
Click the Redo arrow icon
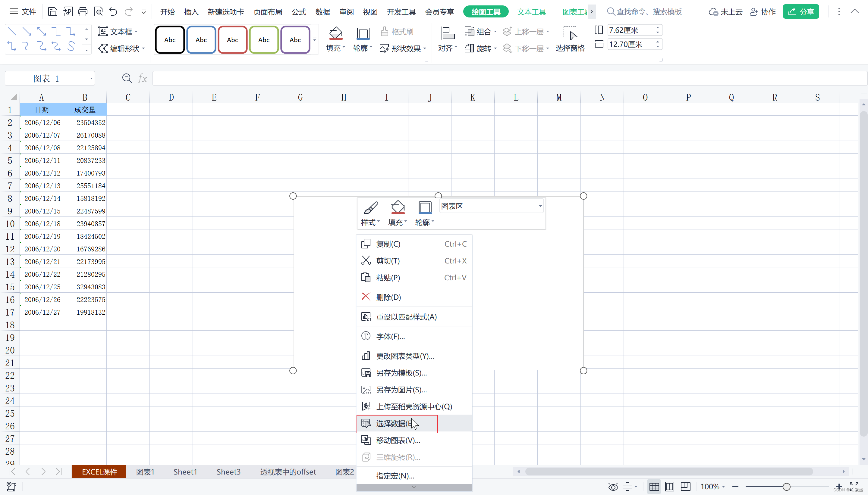[x=128, y=12]
